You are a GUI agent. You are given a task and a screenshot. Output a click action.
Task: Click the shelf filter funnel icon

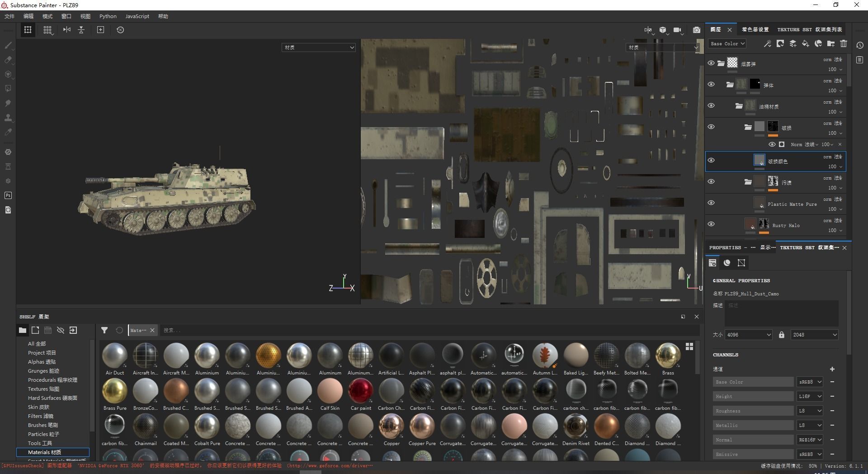pyautogui.click(x=104, y=330)
